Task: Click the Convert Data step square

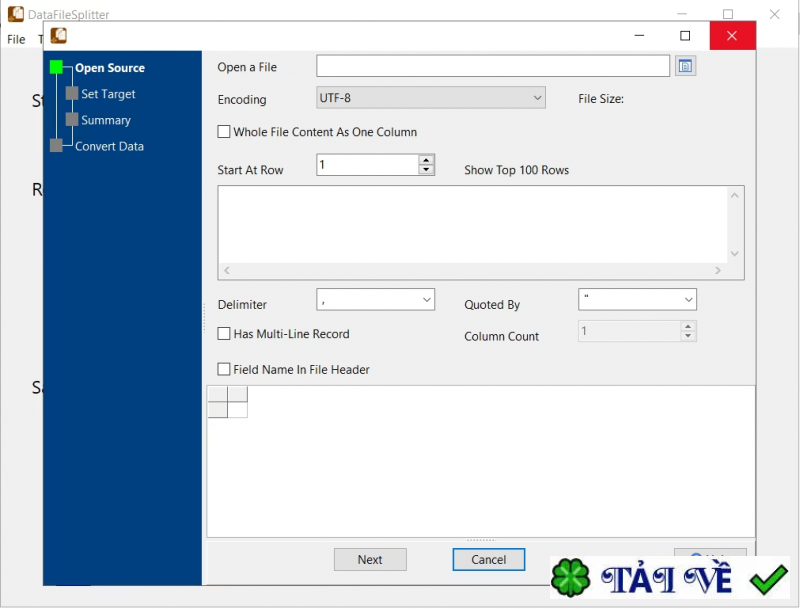Action: pyautogui.click(x=57, y=146)
